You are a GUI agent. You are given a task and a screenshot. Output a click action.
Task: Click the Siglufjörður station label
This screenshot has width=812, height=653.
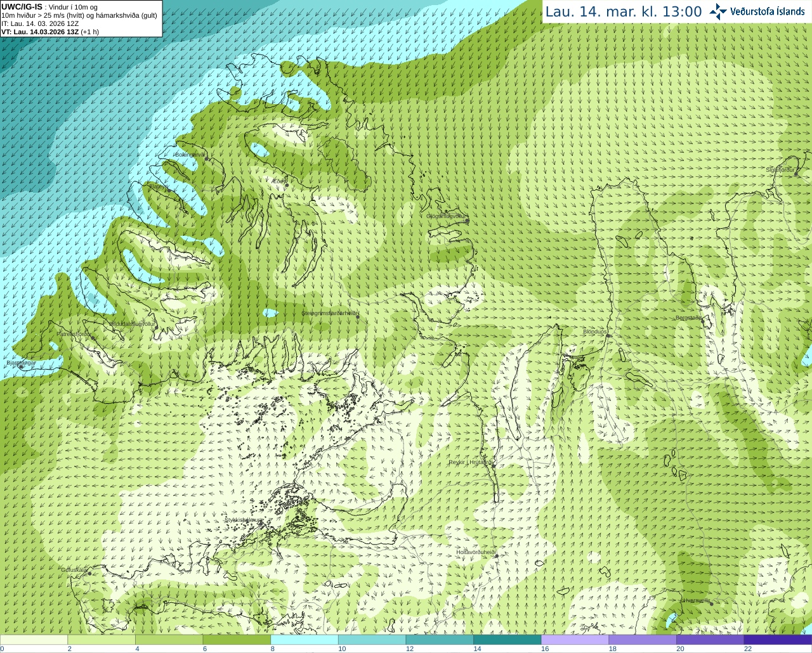tap(780, 170)
